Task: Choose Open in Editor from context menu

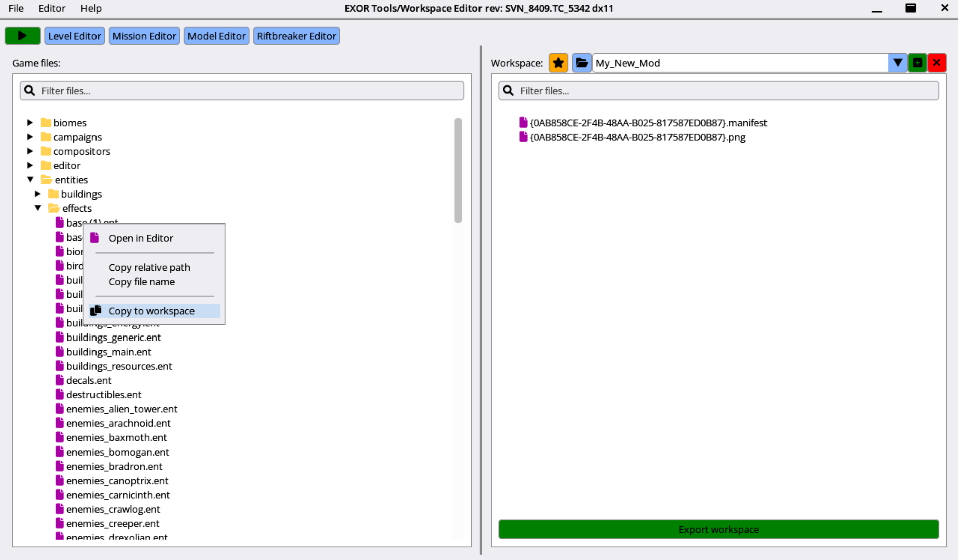Action: pos(154,238)
